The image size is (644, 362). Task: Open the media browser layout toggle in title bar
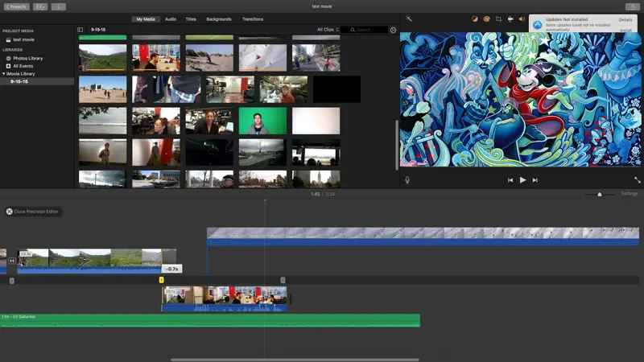coord(40,6)
